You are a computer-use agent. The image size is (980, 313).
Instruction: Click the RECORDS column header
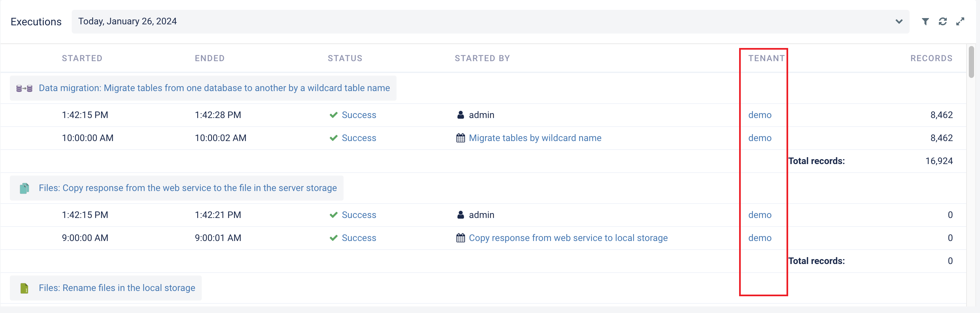point(931,58)
